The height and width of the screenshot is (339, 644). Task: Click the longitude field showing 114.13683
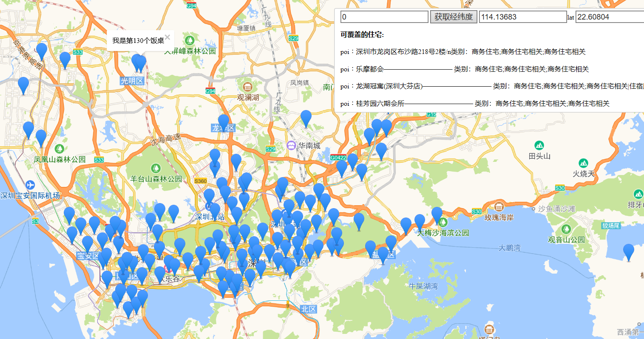[522, 17]
